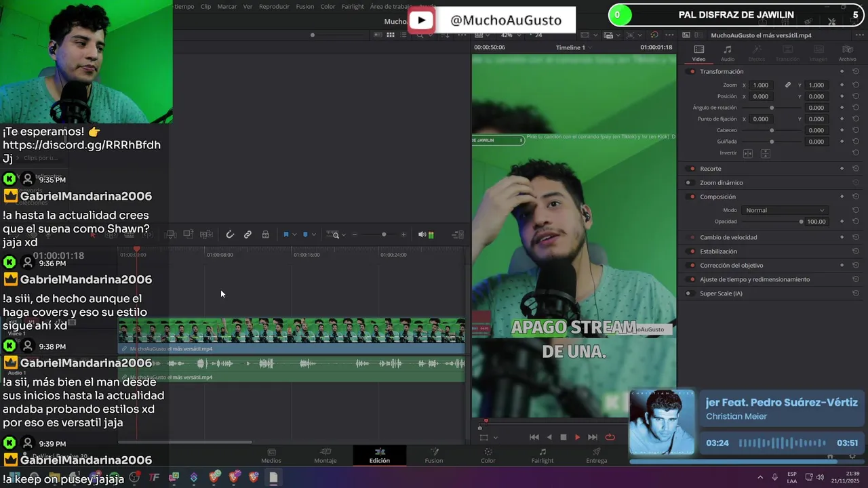
Task: Switch to the Entrega page
Action: click(x=597, y=455)
